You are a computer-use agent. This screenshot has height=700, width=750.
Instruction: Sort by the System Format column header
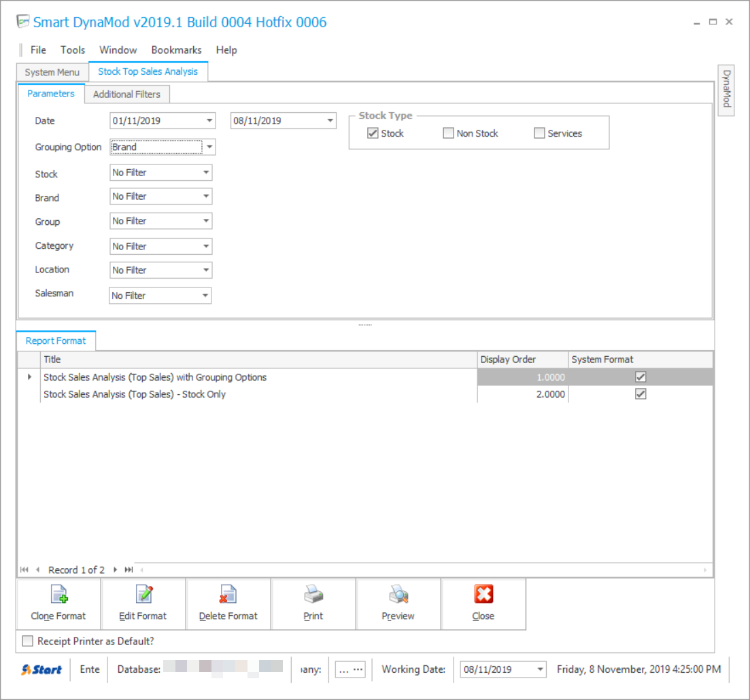click(641, 360)
